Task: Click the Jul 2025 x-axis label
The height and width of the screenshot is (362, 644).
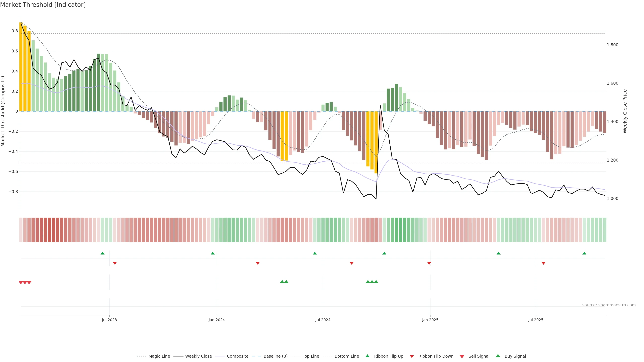Action: pyautogui.click(x=535, y=320)
